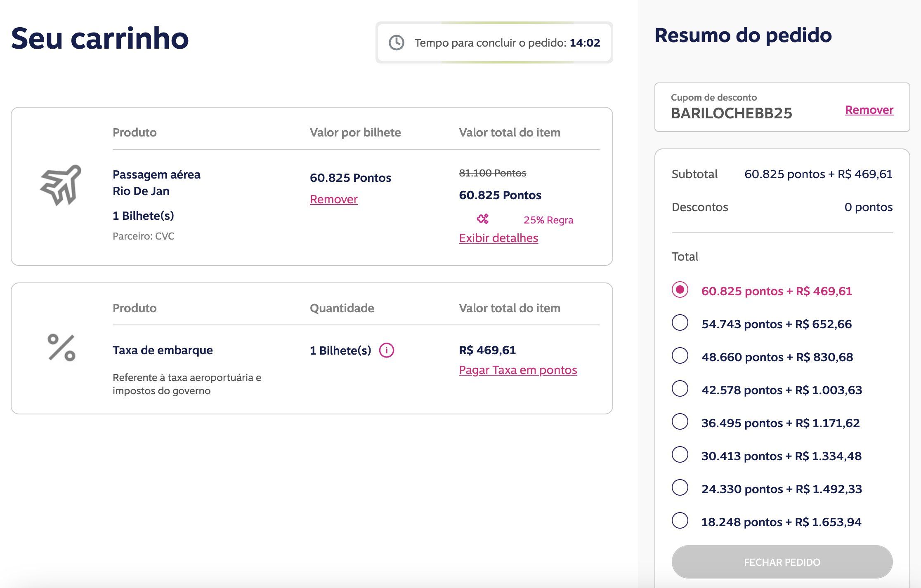Click the R$ 469,61 boarding tax value
Image resolution: width=921 pixels, height=588 pixels.
[487, 350]
